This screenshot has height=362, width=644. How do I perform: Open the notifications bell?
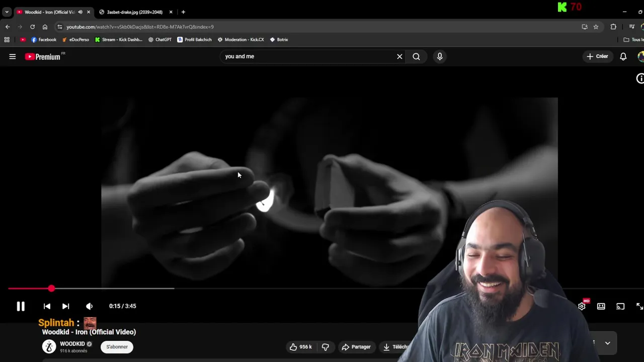pos(623,56)
